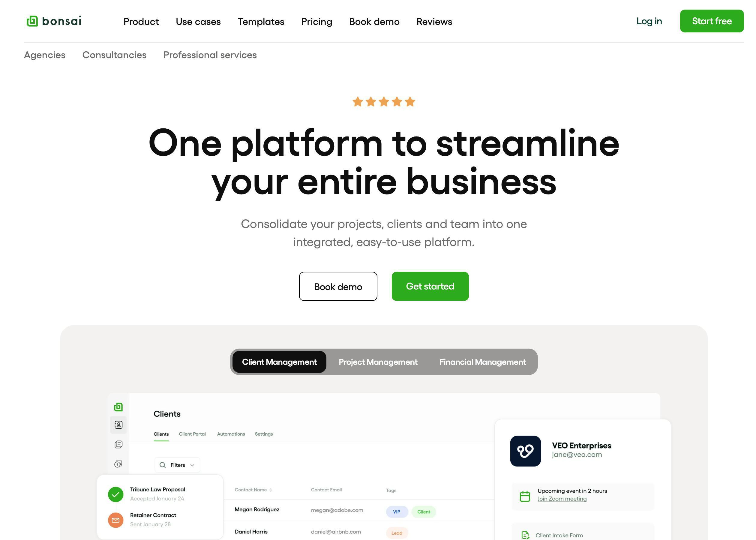Select the Project Management tab
The image size is (756, 540).
(378, 362)
